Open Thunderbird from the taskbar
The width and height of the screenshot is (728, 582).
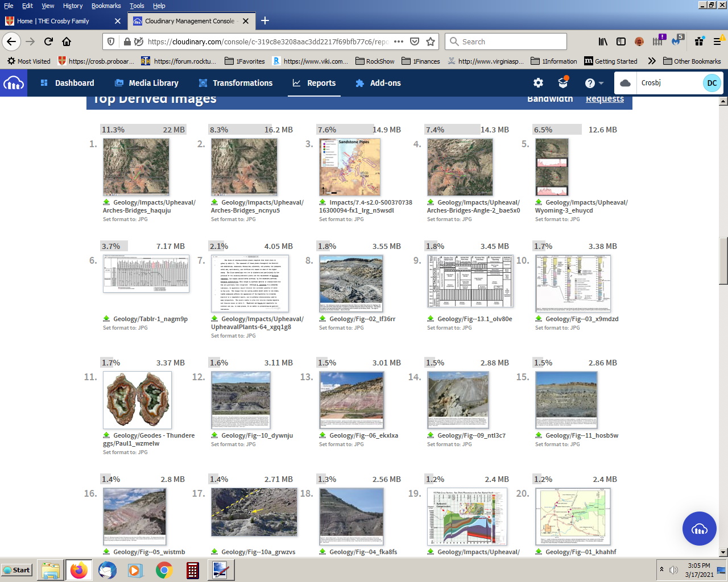(x=107, y=570)
